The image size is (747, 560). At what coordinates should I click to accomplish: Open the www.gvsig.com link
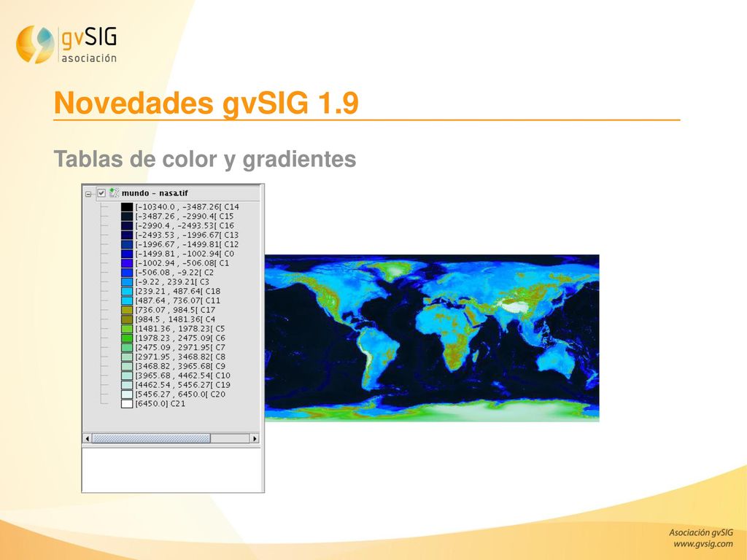pos(703,544)
